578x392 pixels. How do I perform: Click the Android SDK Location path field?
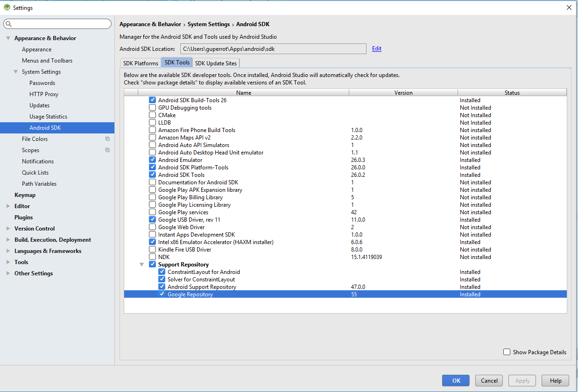pyautogui.click(x=273, y=49)
